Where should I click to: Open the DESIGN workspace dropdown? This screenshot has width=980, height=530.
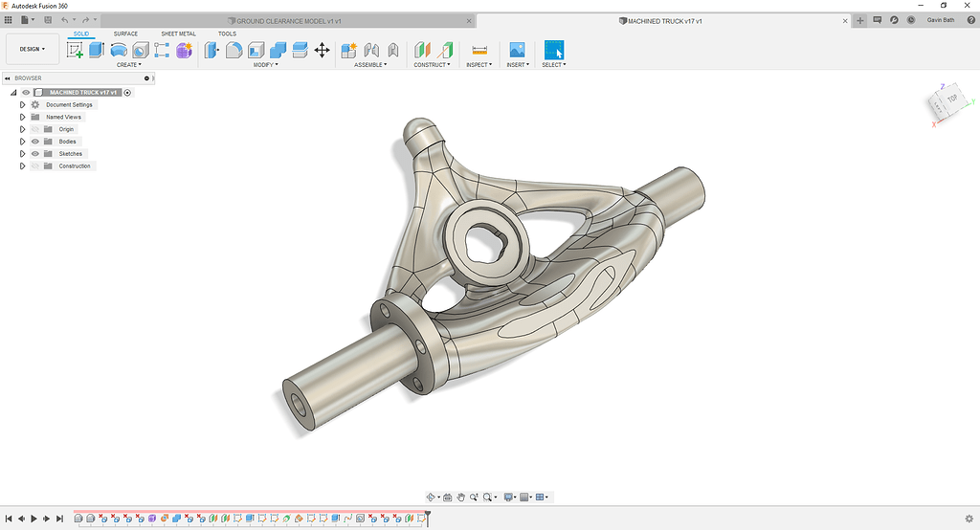(33, 49)
